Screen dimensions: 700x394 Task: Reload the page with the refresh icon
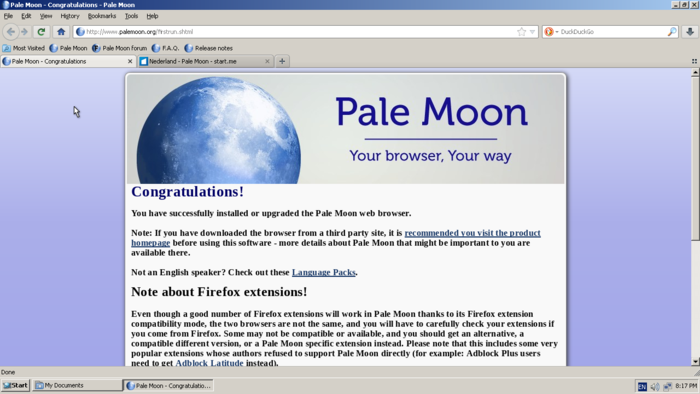click(x=41, y=32)
